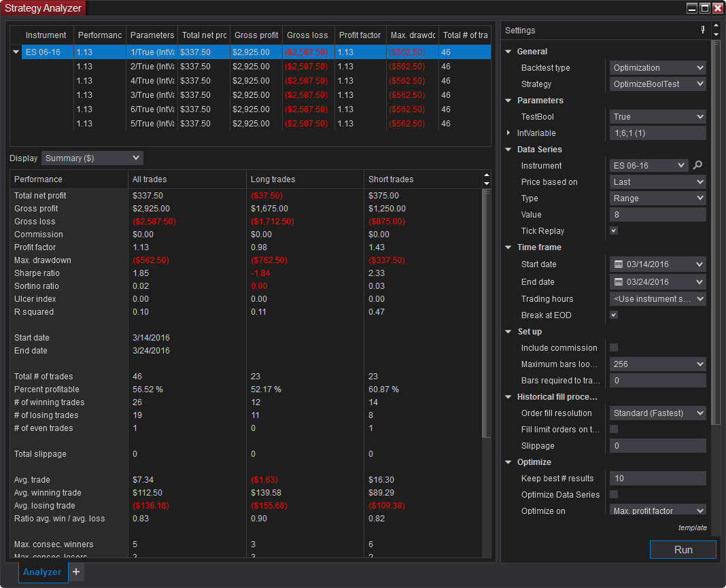Screen dimensions: 726x588
Task: Click the instrument search magnifier icon
Action: click(697, 165)
